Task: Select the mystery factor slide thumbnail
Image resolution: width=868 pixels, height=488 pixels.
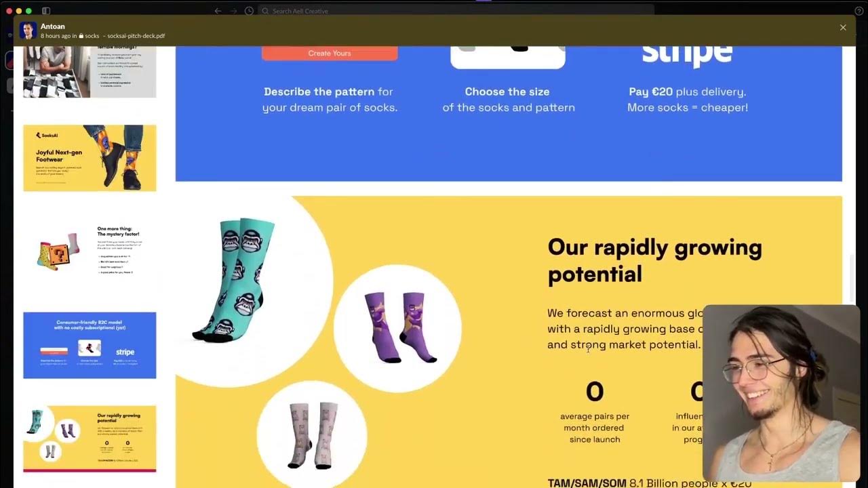Action: [x=90, y=251]
